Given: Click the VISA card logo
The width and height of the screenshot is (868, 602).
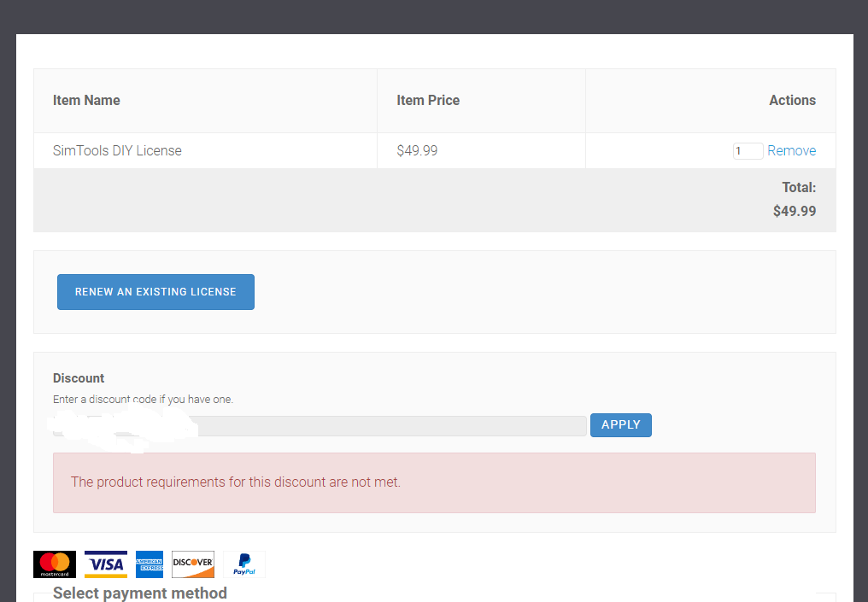Looking at the screenshot, I should [106, 564].
